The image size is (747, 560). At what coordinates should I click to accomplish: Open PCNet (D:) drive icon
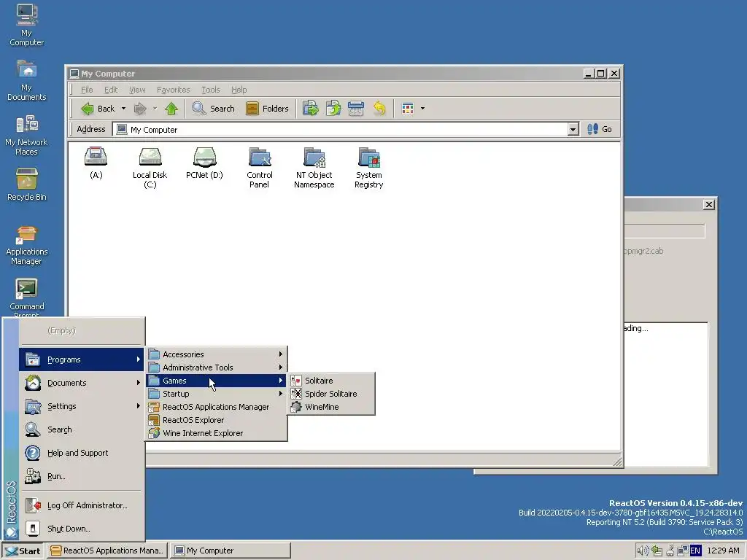204,163
